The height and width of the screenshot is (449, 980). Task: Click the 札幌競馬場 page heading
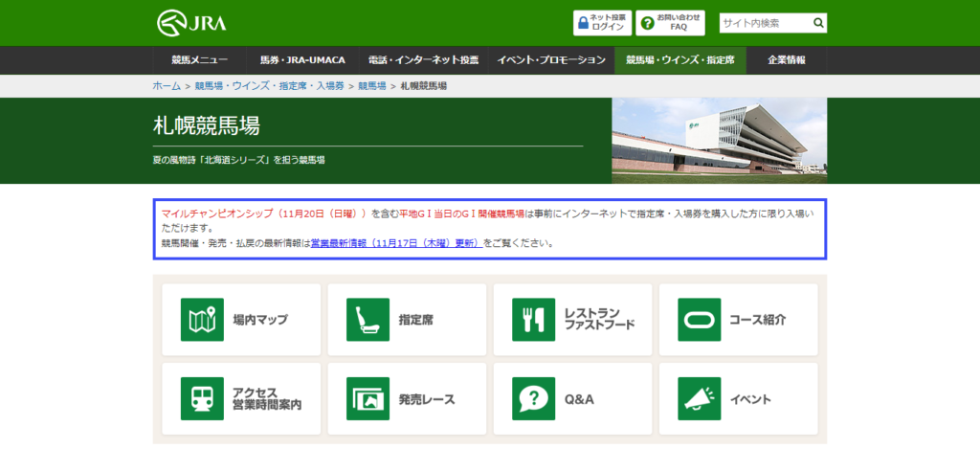pos(207,125)
